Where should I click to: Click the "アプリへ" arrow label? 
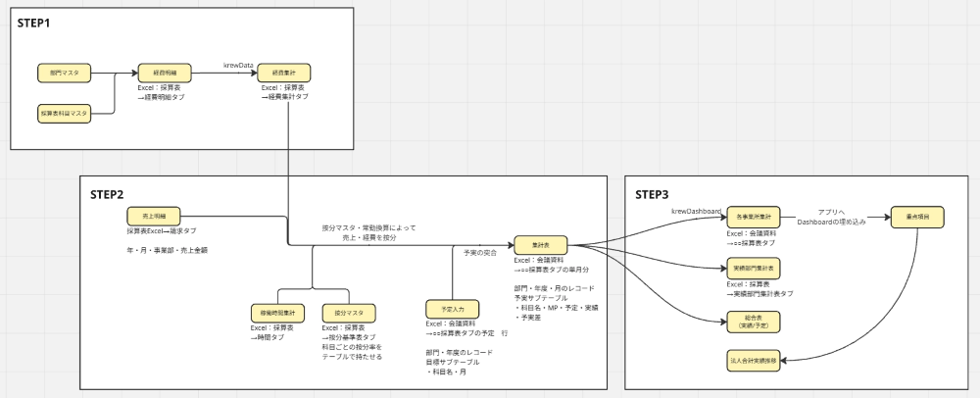point(831,213)
